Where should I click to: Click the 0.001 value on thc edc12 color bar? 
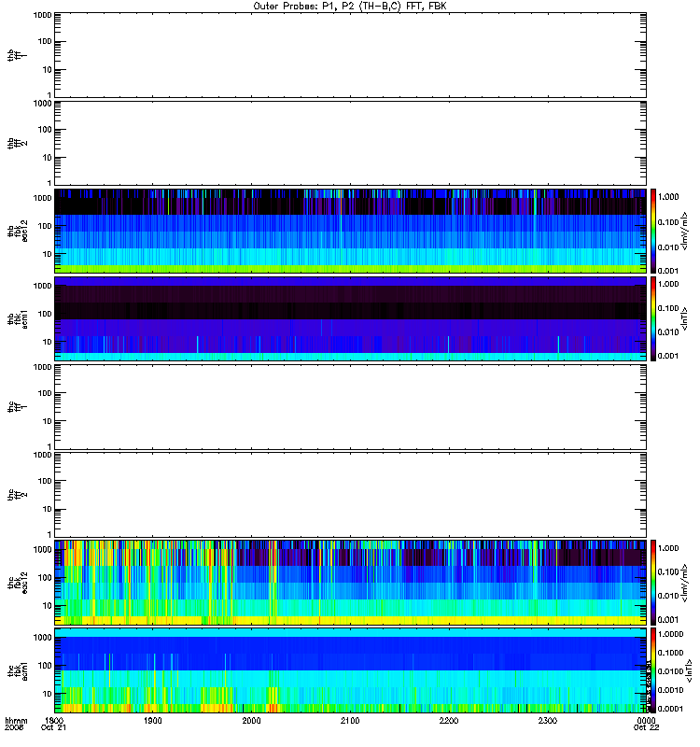[668, 620]
